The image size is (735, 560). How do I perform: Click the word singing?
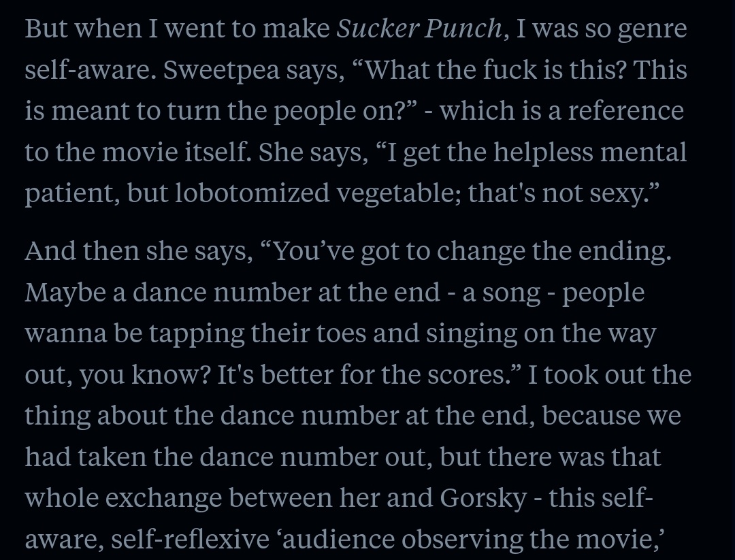[x=472, y=335]
